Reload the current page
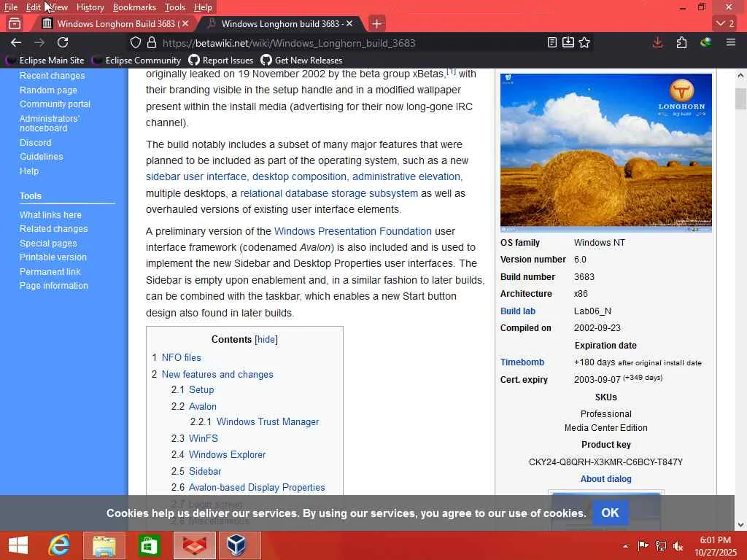This screenshot has width=747, height=560. [63, 42]
